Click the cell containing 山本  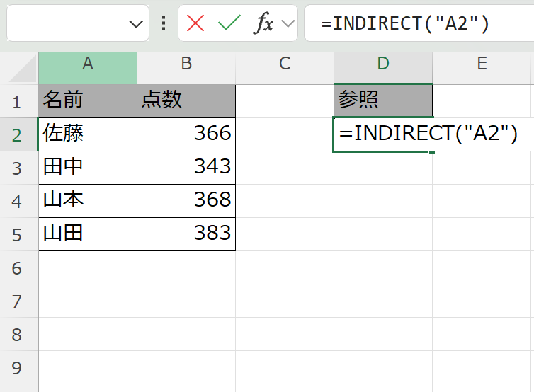pos(88,200)
